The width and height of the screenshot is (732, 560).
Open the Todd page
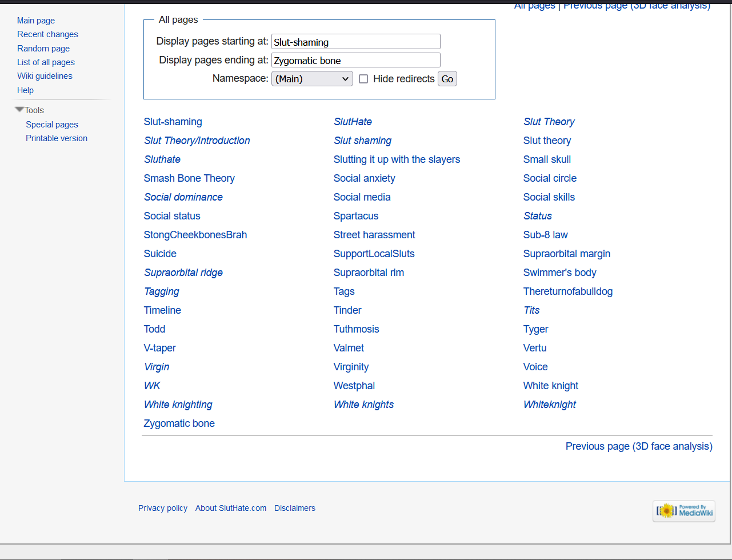154,329
